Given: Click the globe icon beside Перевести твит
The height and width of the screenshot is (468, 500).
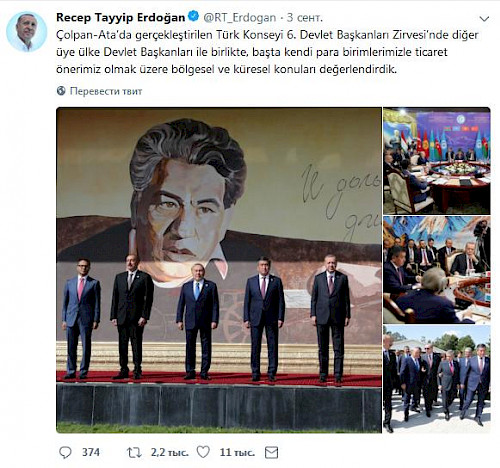Looking at the screenshot, I should coord(61,91).
